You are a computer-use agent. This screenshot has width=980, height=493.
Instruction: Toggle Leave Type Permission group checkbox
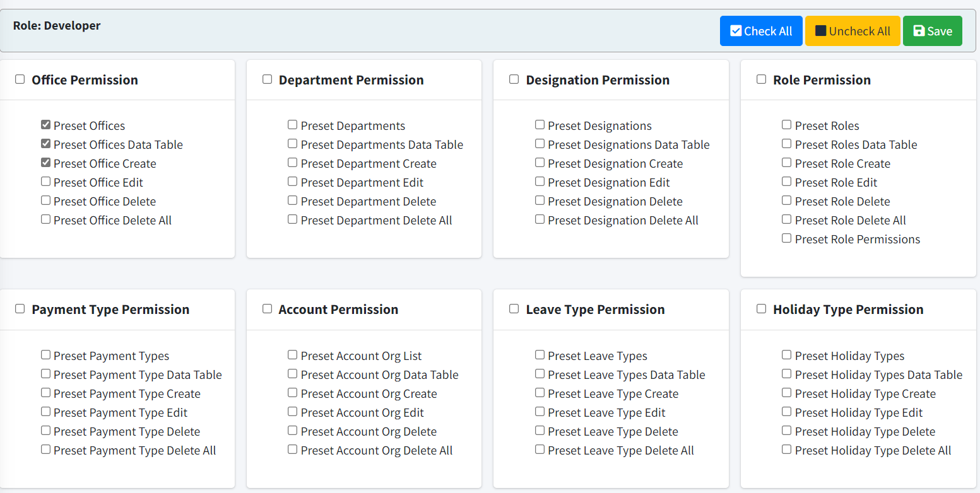[x=514, y=309]
